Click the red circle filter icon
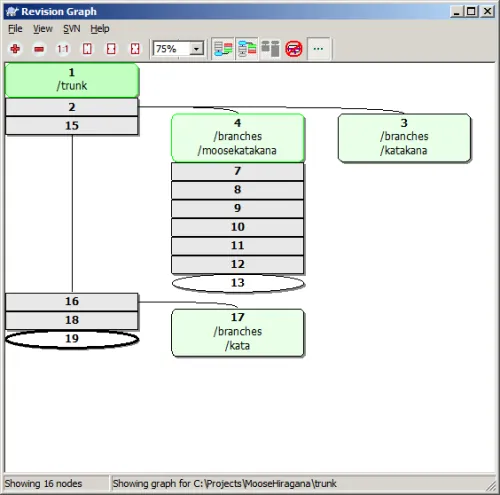 tap(294, 49)
